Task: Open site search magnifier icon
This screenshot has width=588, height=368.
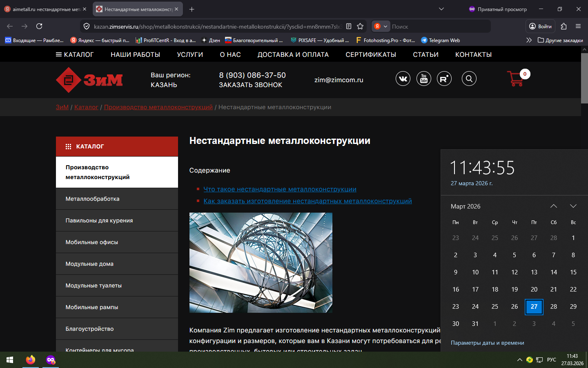Action: pyautogui.click(x=469, y=79)
